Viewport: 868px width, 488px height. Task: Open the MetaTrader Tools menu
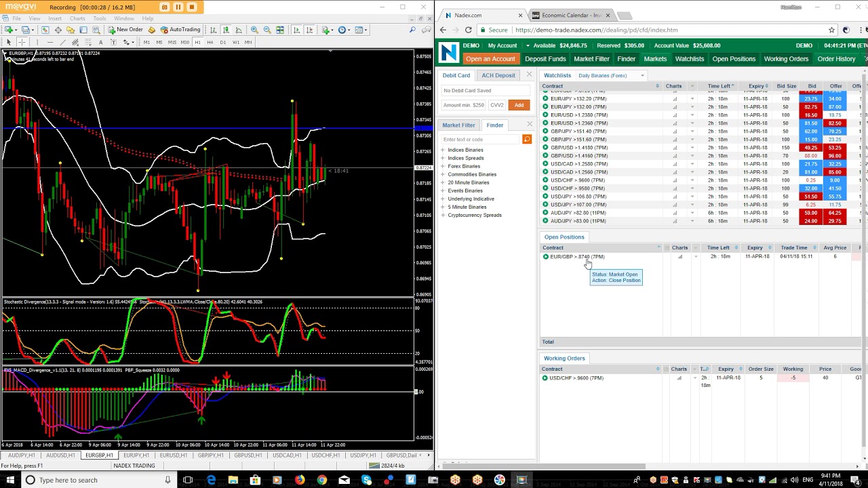click(x=100, y=18)
